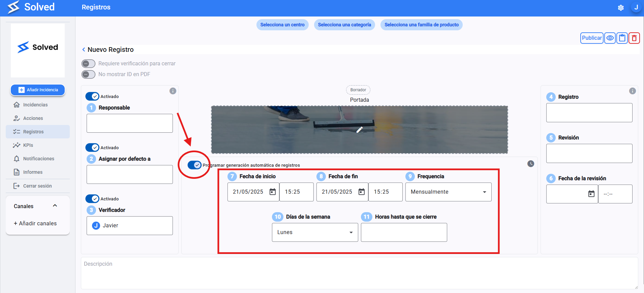The height and width of the screenshot is (293, 644).
Task: Click the Acciones person icon
Action: click(17, 118)
